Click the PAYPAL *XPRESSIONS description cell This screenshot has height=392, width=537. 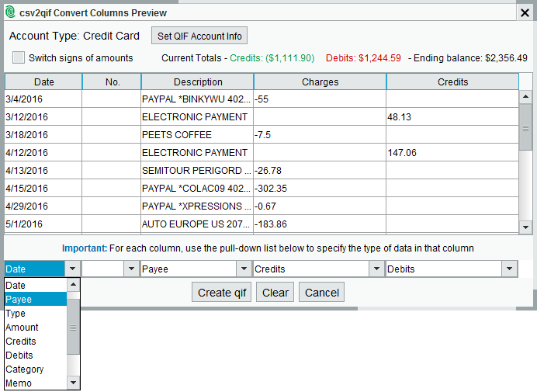[197, 206]
